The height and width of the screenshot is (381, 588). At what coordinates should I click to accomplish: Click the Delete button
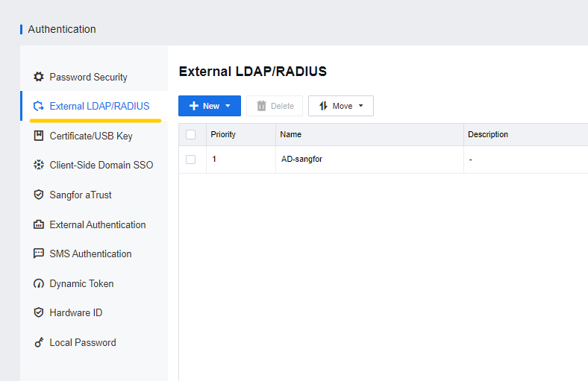coord(275,106)
